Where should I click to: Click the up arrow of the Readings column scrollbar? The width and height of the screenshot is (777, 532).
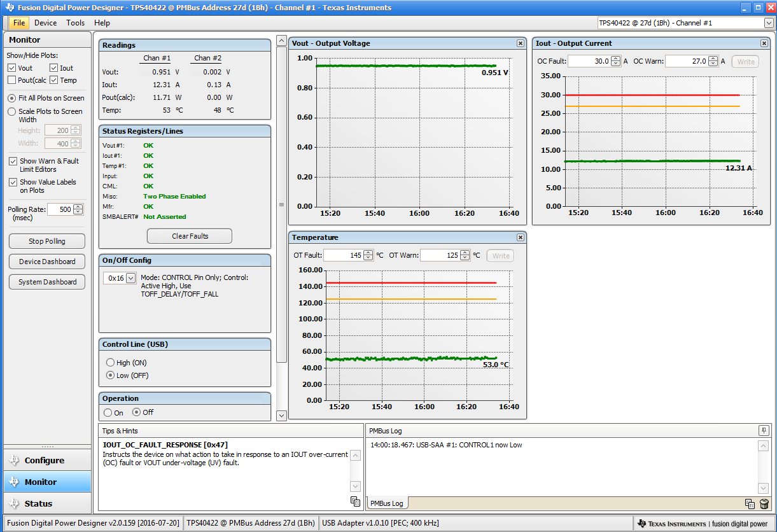[282, 41]
